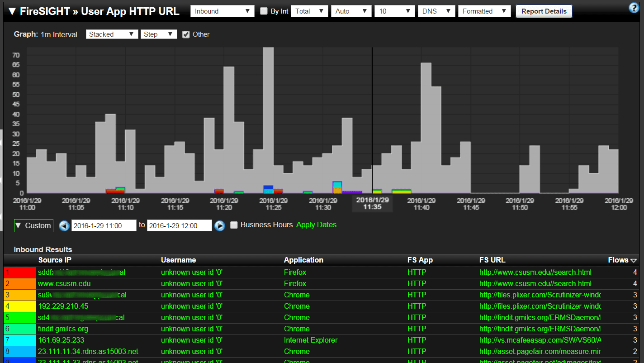
Task: Open source 23.111.11.34.rdns.as15003.net
Action: (88, 352)
